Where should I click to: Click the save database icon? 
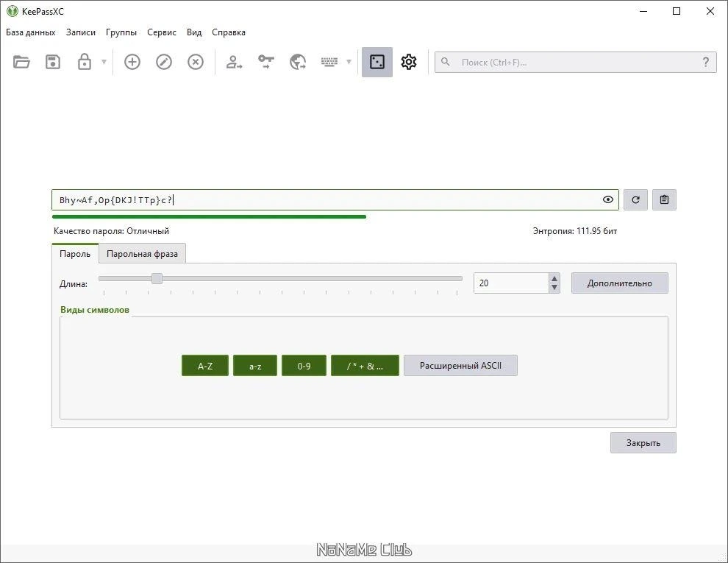(x=53, y=62)
